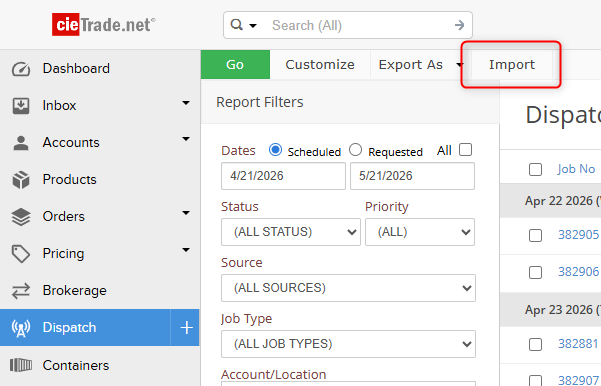Click the Accounts person icon
This screenshot has width=601, height=386.
pyautogui.click(x=21, y=143)
